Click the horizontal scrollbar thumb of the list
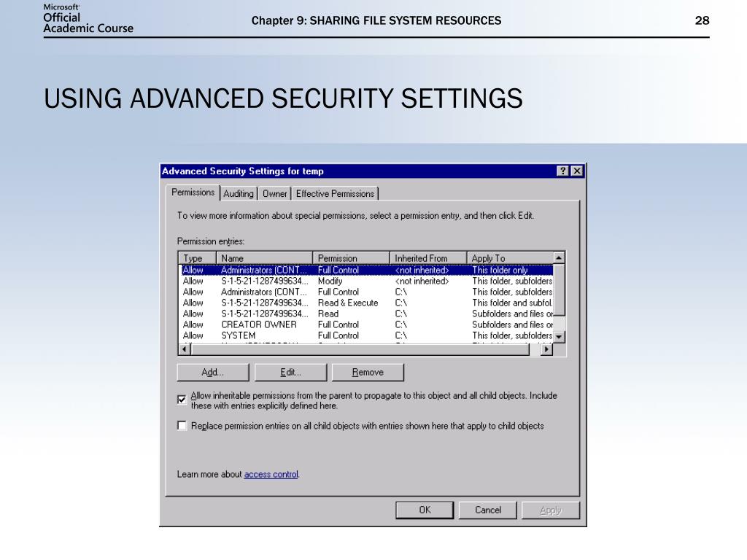Screen dimensions: 747x560 click(360, 349)
